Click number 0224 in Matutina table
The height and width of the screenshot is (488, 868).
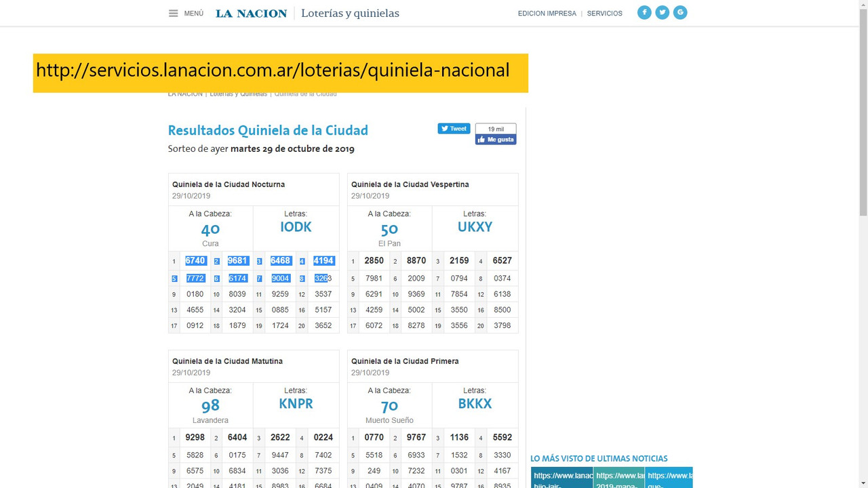pos(323,437)
